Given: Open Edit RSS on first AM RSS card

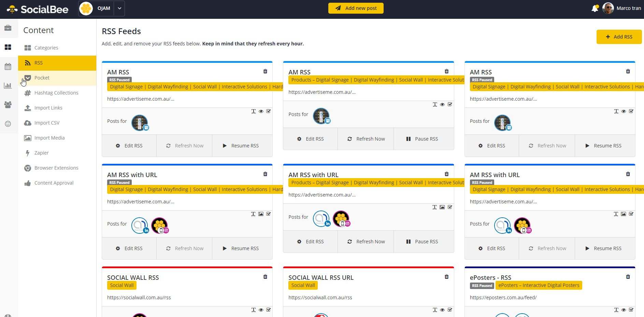Looking at the screenshot, I should 129,146.
